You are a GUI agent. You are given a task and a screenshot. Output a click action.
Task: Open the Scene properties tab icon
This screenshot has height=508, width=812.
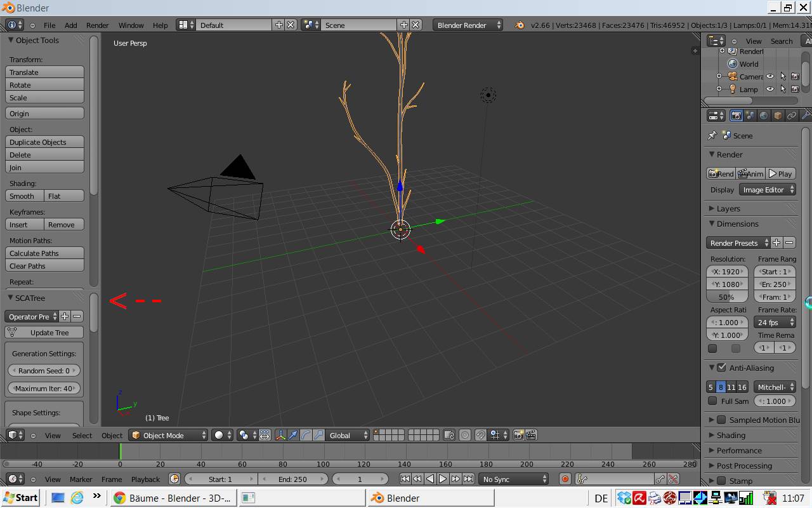click(750, 116)
